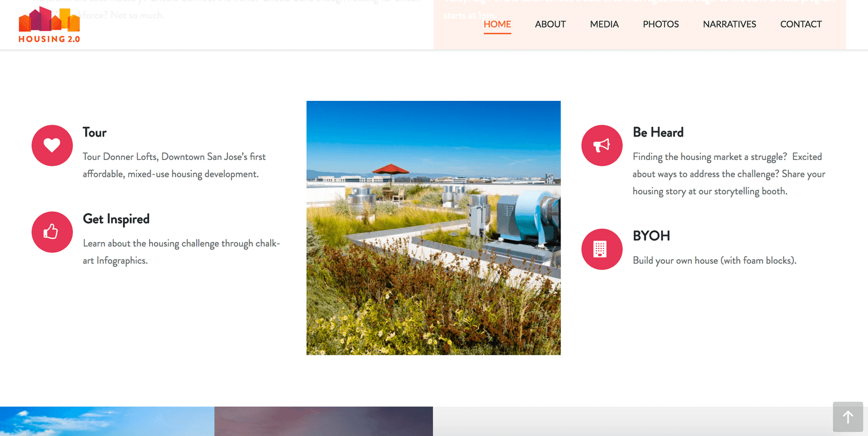This screenshot has height=436, width=868.
Task: Open the CONTACT page link
Action: pos(801,24)
